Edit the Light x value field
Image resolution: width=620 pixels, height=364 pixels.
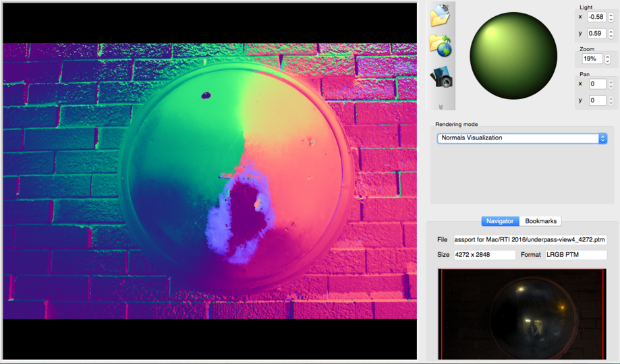click(596, 17)
